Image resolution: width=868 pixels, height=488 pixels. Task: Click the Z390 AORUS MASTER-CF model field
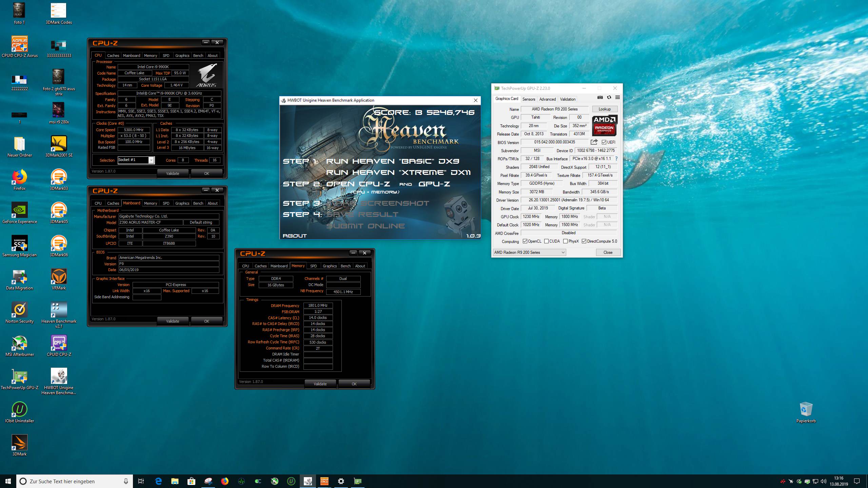(151, 223)
